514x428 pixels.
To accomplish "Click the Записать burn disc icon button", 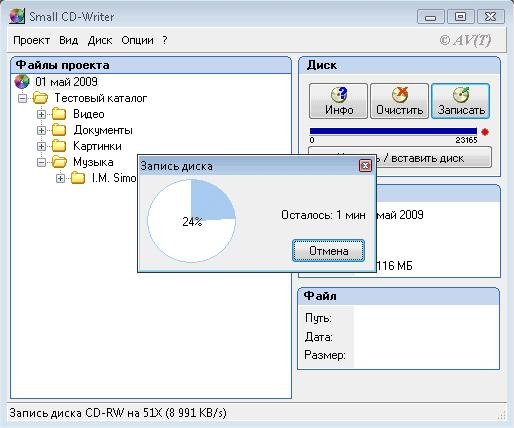I will coord(461,101).
